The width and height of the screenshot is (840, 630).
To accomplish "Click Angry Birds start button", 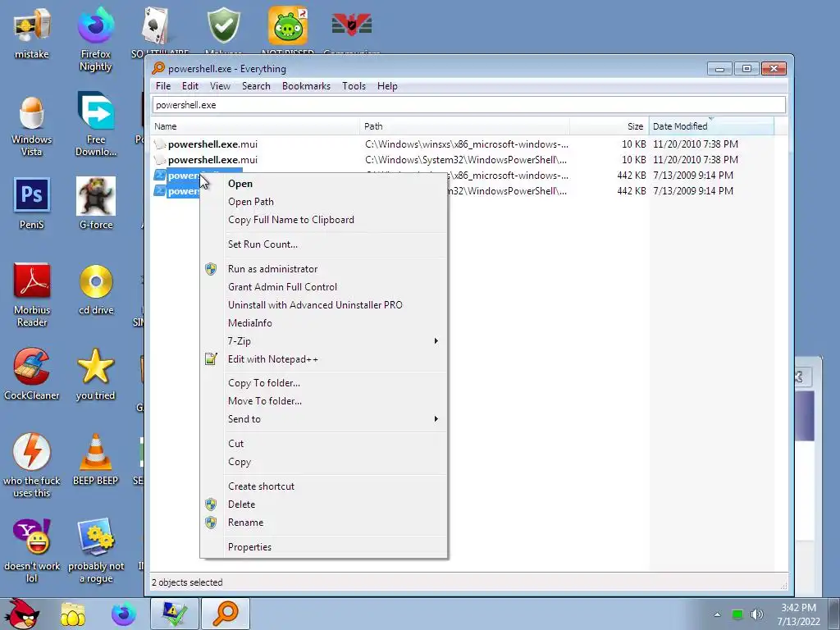I will [21, 614].
